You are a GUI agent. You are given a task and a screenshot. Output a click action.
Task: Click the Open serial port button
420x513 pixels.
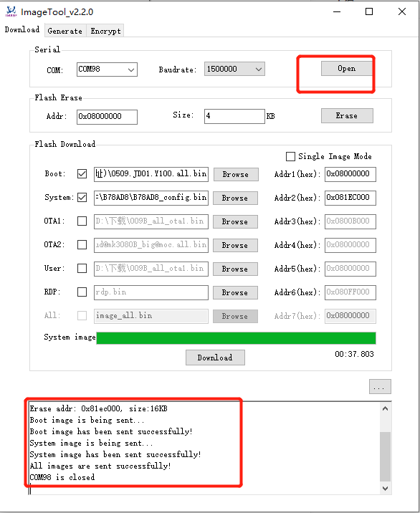coord(347,68)
